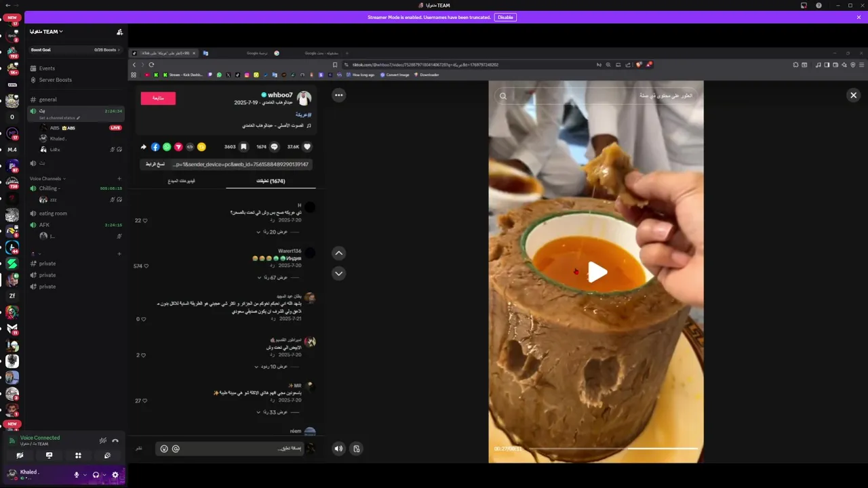This screenshot has height=488, width=868.
Task: Open the How long ago bookmark
Action: tap(361, 75)
